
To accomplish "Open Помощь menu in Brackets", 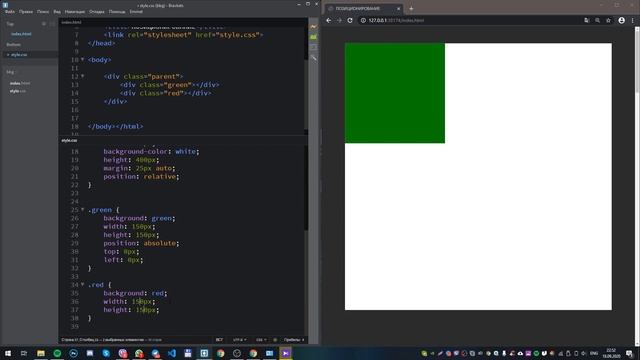I will pyautogui.click(x=117, y=12).
